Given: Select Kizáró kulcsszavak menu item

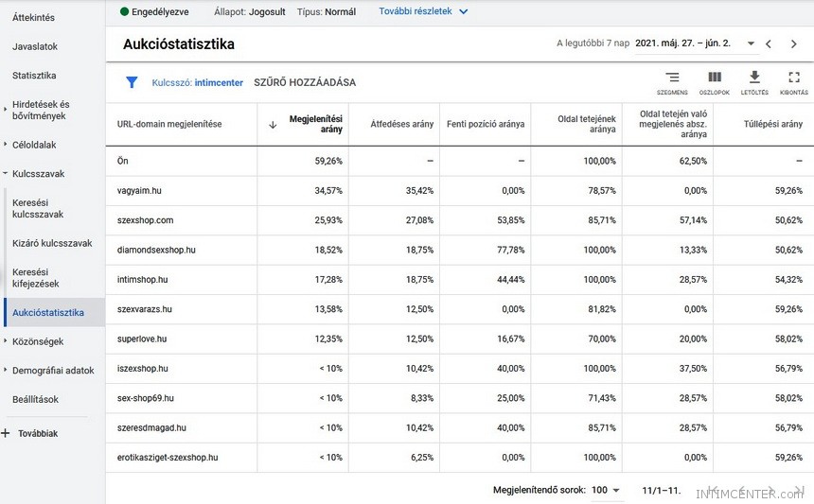Looking at the screenshot, I should [52, 243].
